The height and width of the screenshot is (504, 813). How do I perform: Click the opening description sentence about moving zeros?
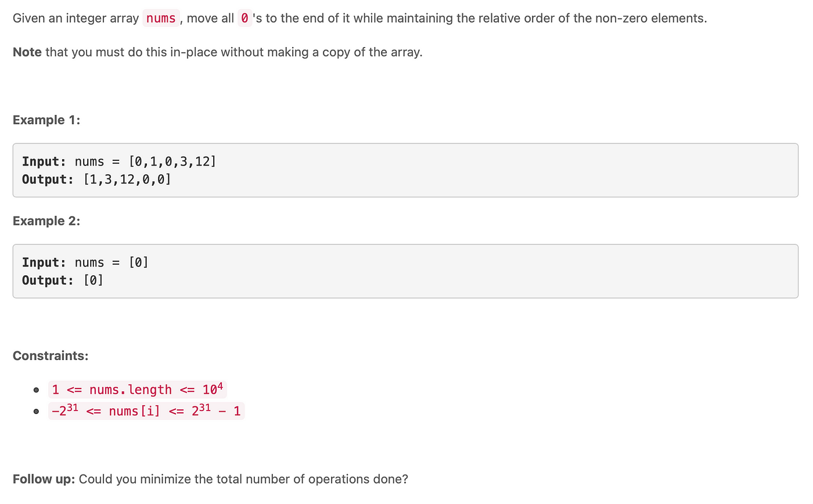(360, 18)
